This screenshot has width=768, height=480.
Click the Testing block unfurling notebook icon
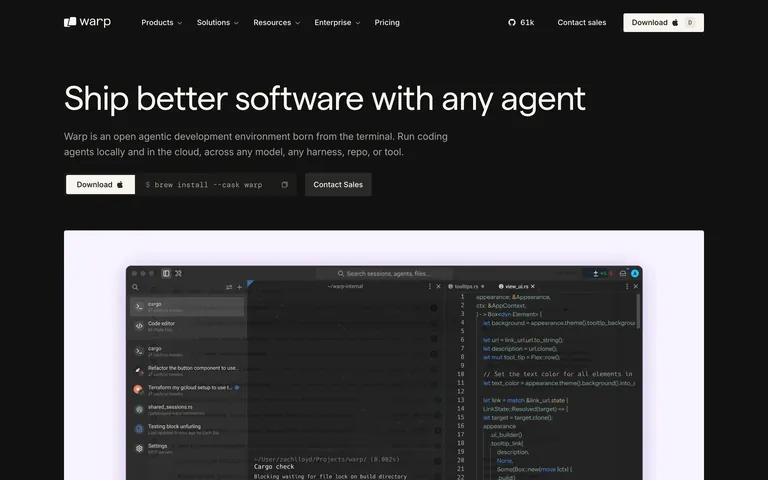(139, 429)
